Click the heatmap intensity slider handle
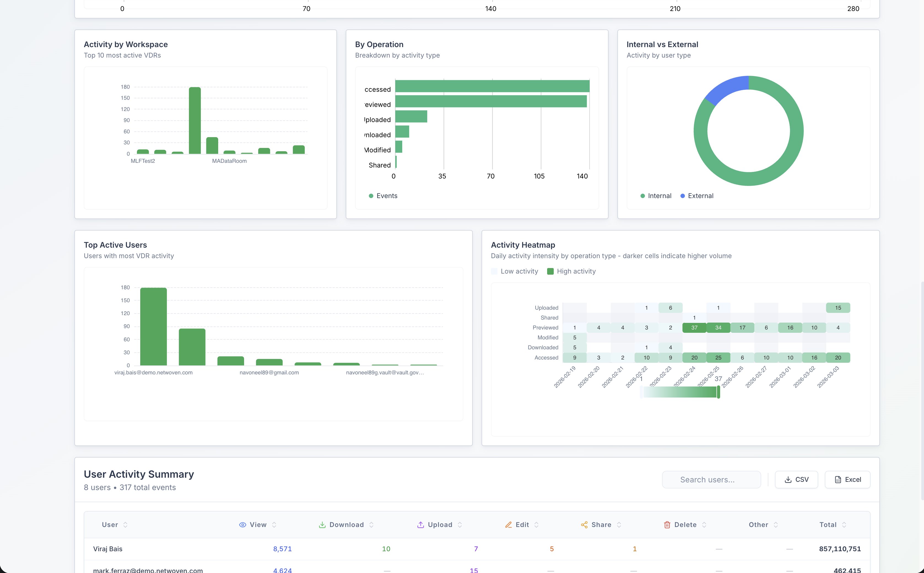Image resolution: width=924 pixels, height=573 pixels. click(x=718, y=392)
